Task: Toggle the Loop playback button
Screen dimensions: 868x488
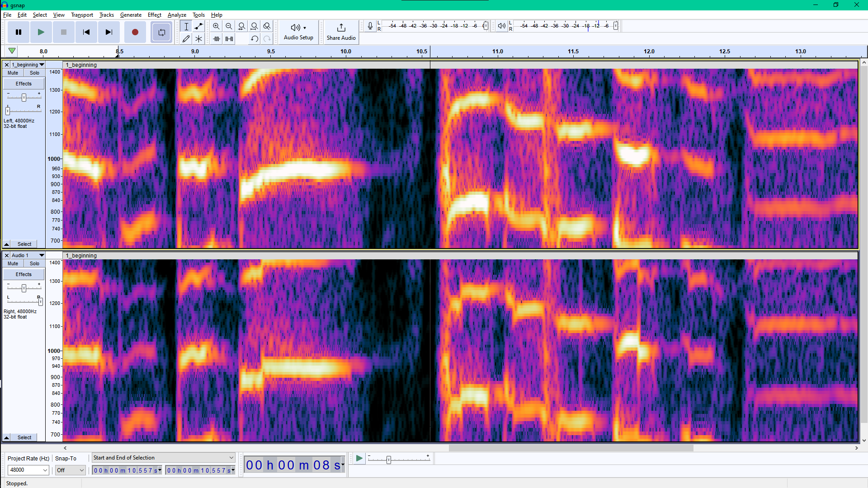Action: tap(161, 32)
